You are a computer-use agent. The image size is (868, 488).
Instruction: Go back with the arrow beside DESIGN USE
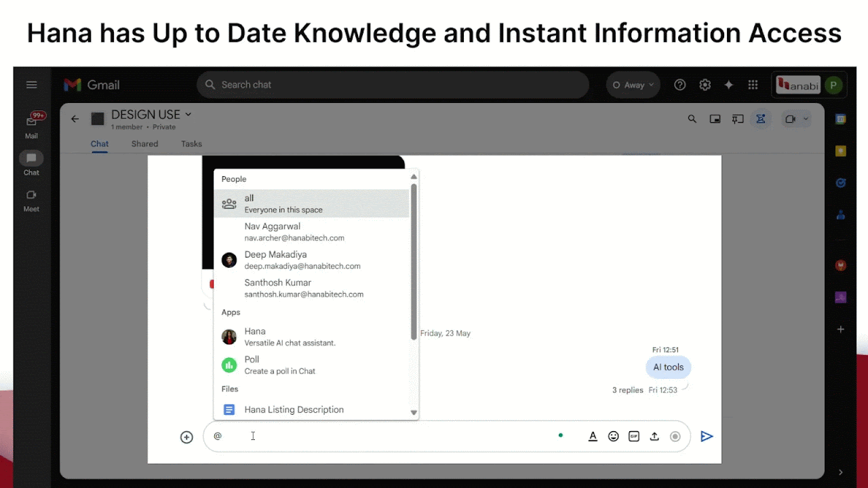[75, 119]
